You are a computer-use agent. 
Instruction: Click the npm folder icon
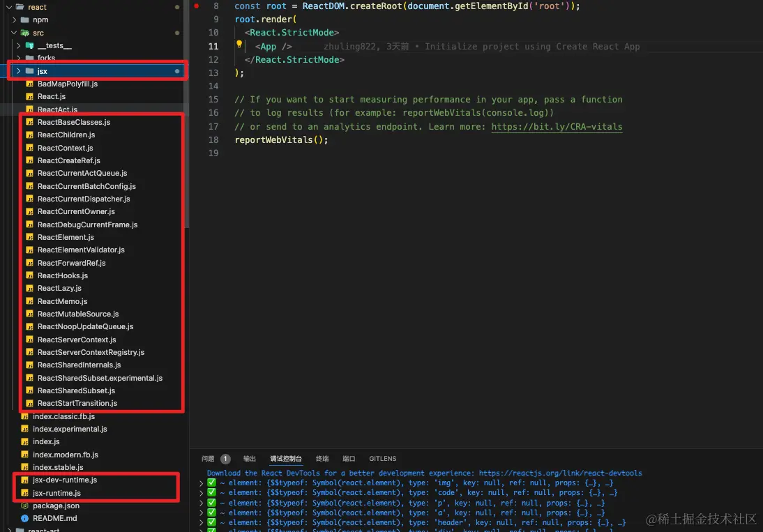[x=25, y=20]
